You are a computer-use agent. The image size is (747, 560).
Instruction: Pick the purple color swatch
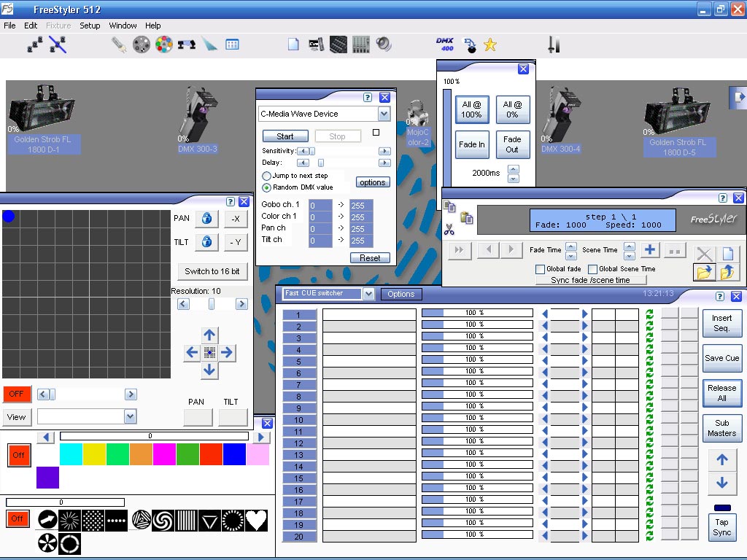tap(47, 477)
